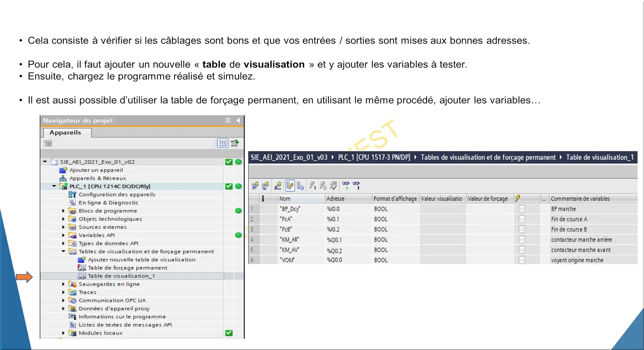Click the add row toolbar icon
Image resolution: width=644 pixels, height=350 pixels.
click(x=265, y=186)
